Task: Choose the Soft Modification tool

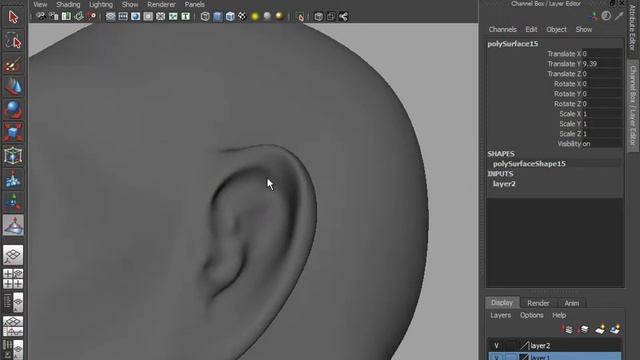Action: tap(13, 179)
